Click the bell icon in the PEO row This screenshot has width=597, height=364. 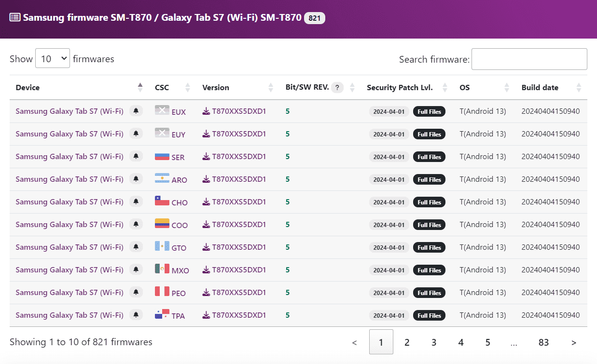(x=136, y=293)
